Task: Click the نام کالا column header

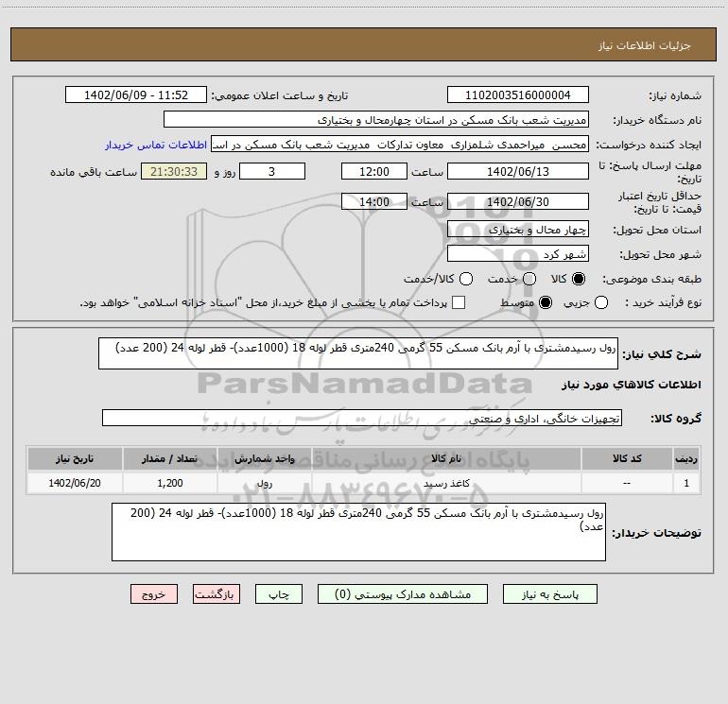Action: (446, 458)
